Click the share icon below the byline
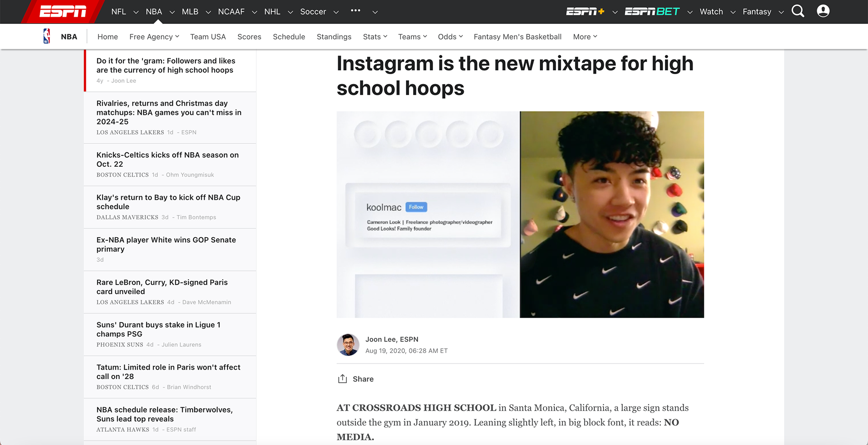 pos(342,379)
